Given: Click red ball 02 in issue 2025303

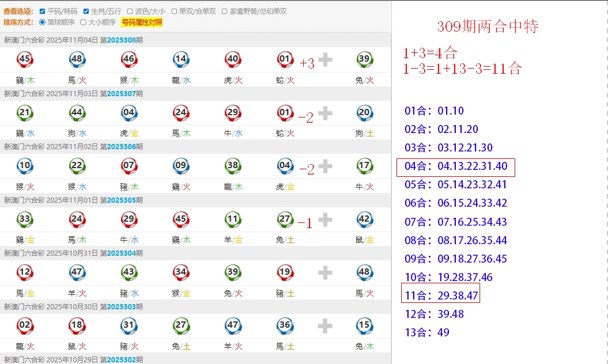Looking at the screenshot, I should click(x=25, y=325).
